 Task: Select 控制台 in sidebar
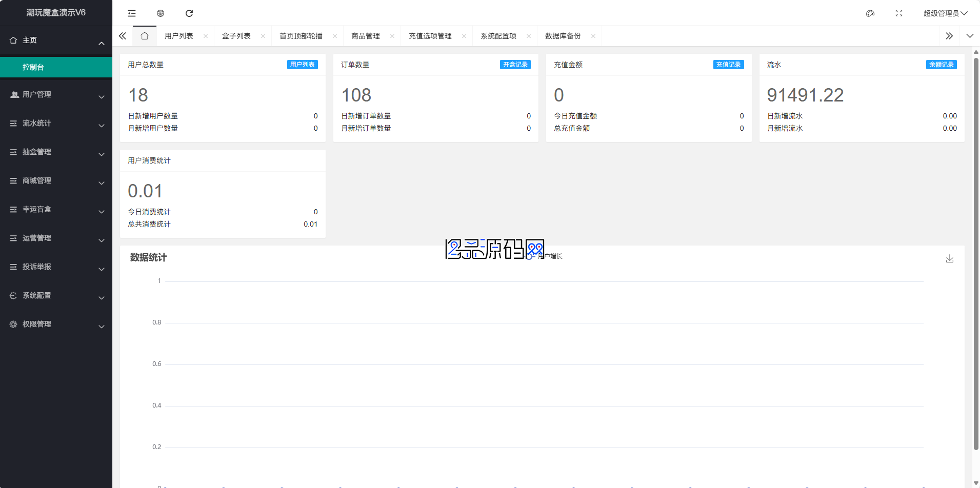tap(56, 67)
